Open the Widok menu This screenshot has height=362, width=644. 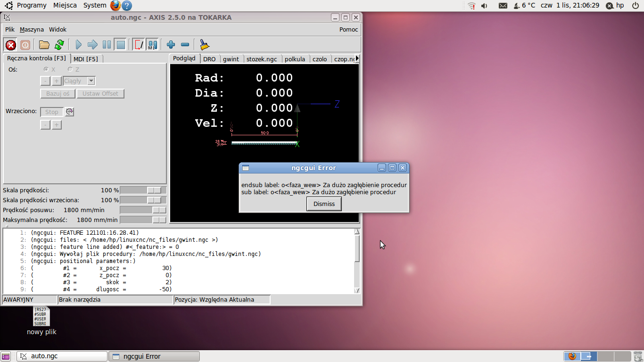(x=58, y=29)
